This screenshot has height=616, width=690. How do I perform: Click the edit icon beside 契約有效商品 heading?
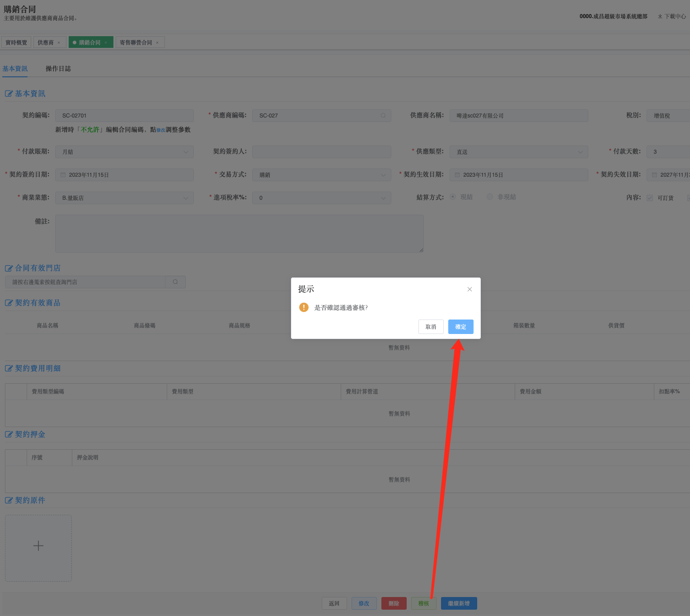(x=9, y=303)
